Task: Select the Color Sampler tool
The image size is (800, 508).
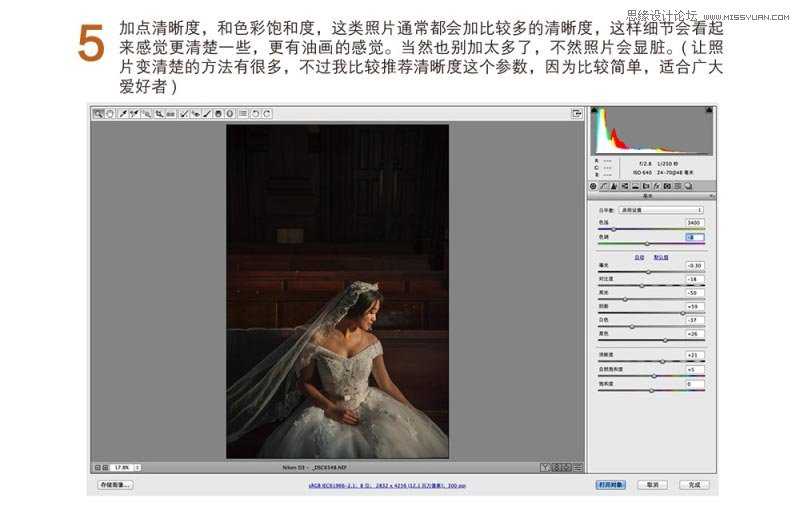Action: pyautogui.click(x=134, y=114)
